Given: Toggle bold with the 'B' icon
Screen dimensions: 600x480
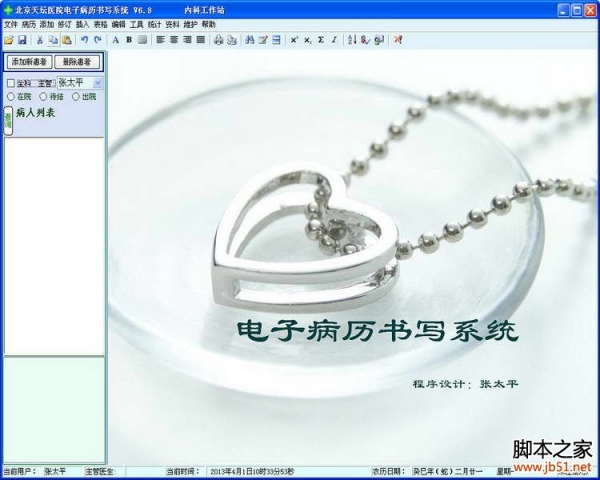Looking at the screenshot, I should (x=129, y=40).
